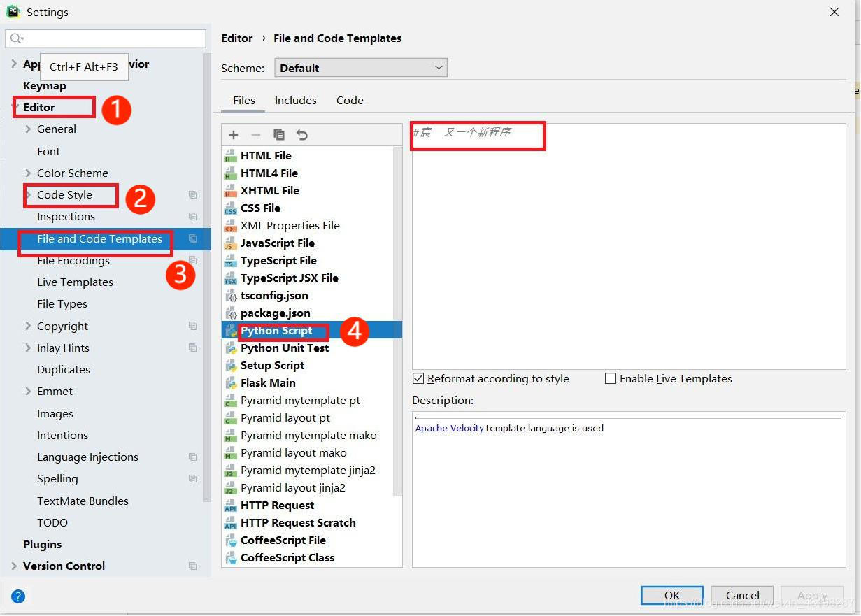Select XHTML File template
Image resolution: width=861 pixels, height=616 pixels.
pos(270,191)
